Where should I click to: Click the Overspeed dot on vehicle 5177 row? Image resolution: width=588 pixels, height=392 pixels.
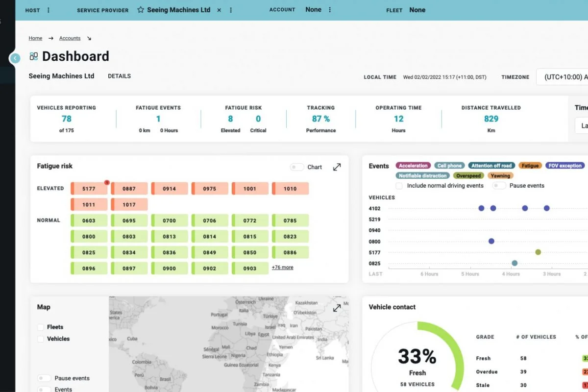[x=538, y=252]
